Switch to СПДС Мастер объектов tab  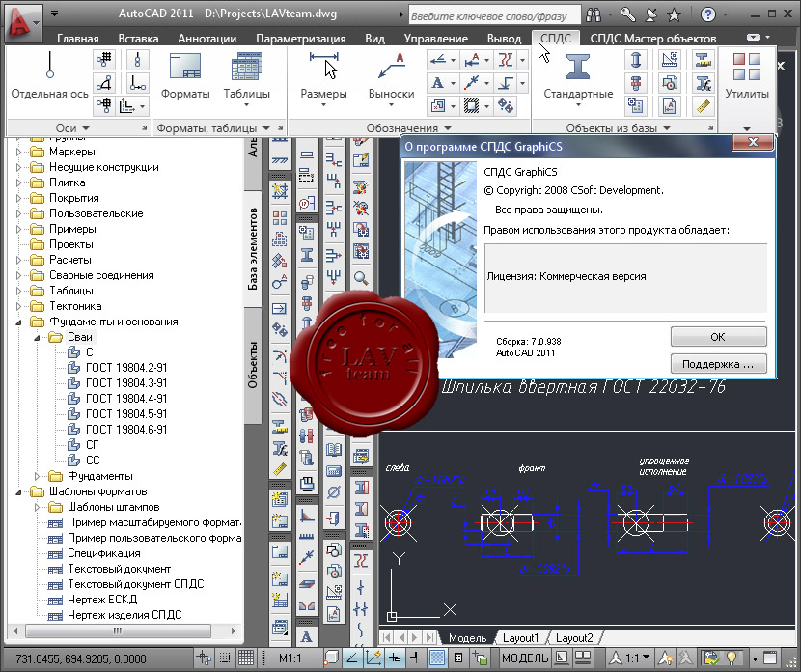652,39
